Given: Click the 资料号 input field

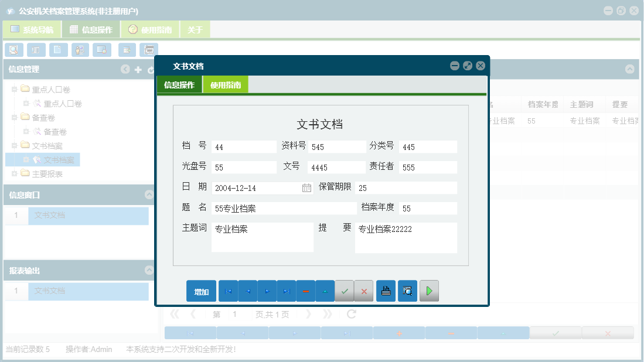Looking at the screenshot, I should [337, 147].
